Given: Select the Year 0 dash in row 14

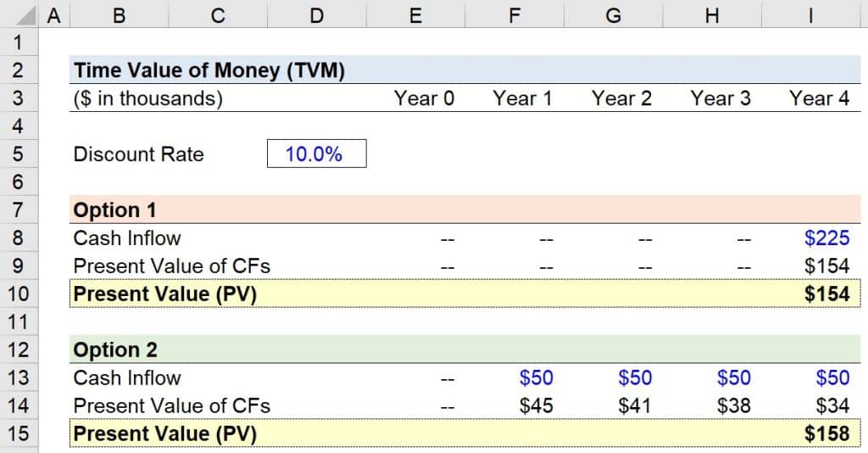Looking at the screenshot, I should (x=448, y=407).
